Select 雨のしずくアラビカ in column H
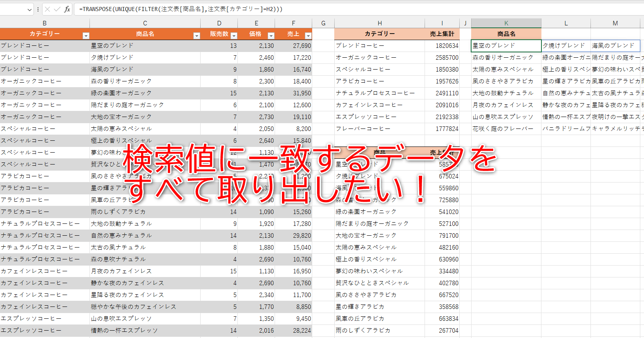The image size is (644, 338). (380, 331)
